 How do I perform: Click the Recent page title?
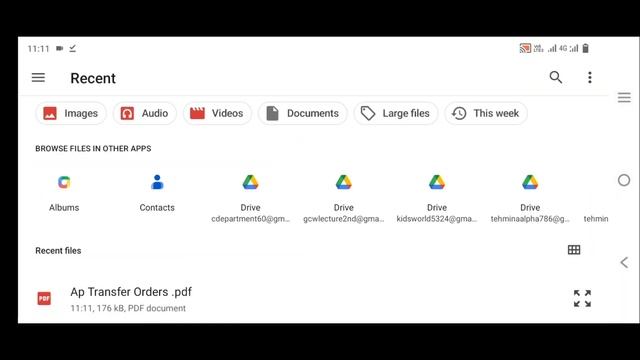point(93,78)
